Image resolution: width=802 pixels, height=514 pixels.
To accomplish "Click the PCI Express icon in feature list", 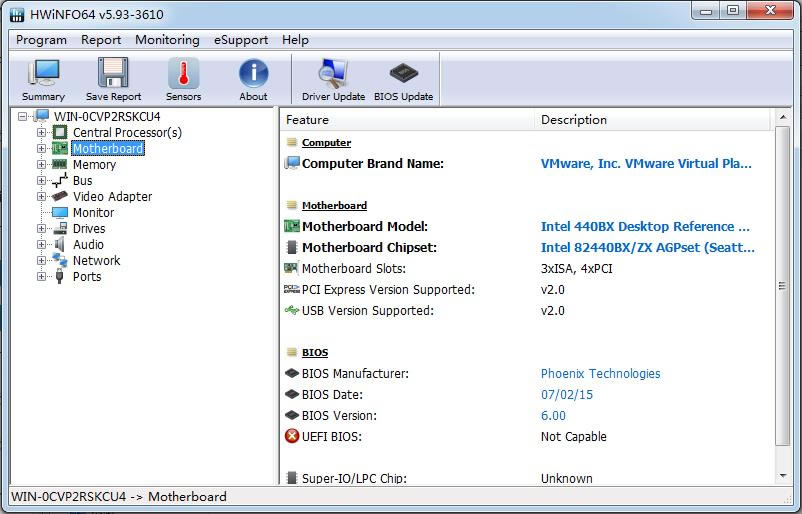I will [292, 289].
